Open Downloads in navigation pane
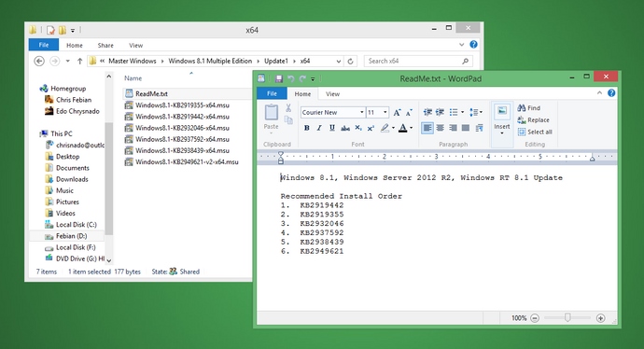The height and width of the screenshot is (349, 644). pos(72,179)
